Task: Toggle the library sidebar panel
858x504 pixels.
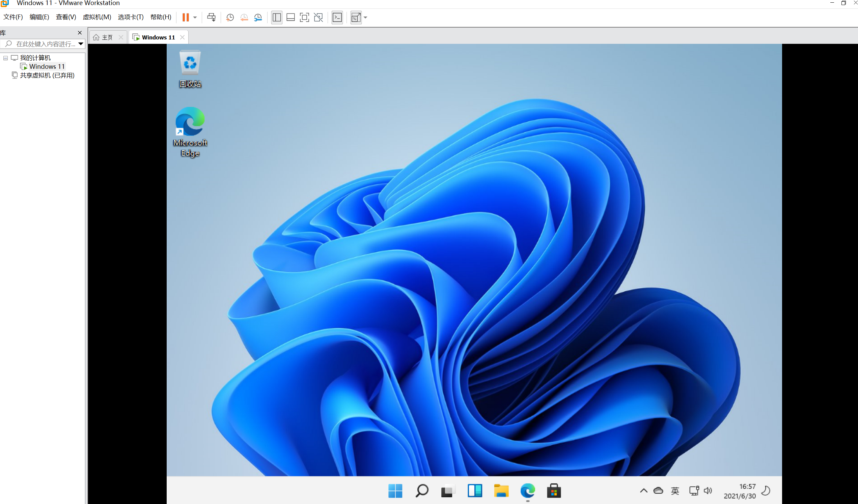Action: [x=276, y=17]
